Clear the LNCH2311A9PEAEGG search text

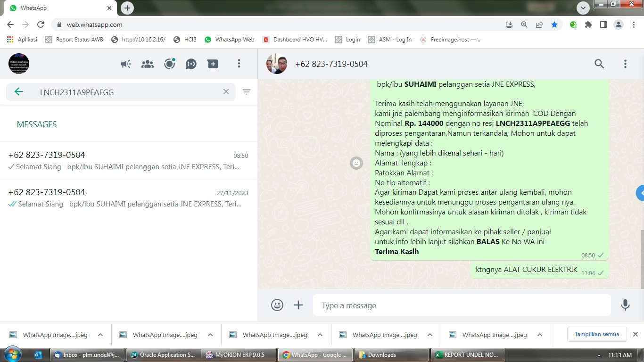(226, 92)
